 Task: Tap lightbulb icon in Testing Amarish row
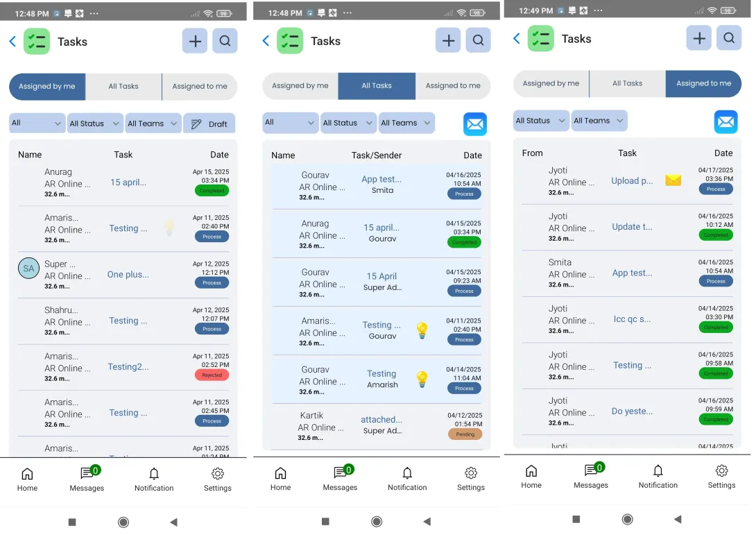[422, 379]
